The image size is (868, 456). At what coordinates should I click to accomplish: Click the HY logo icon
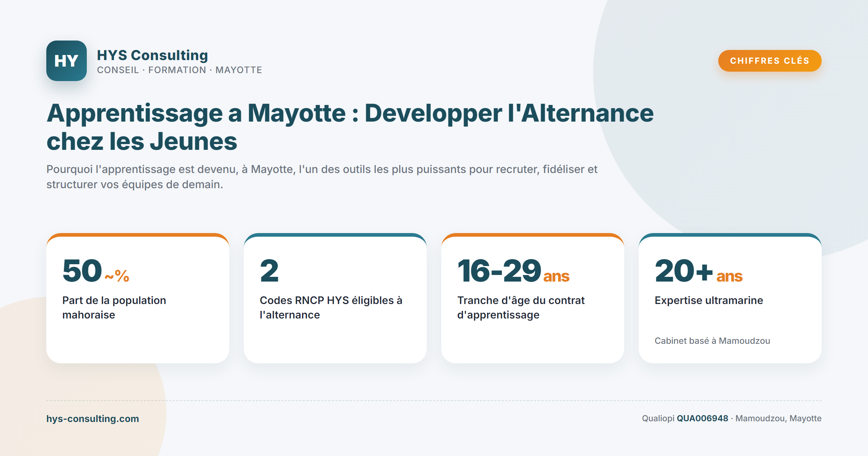tap(67, 61)
